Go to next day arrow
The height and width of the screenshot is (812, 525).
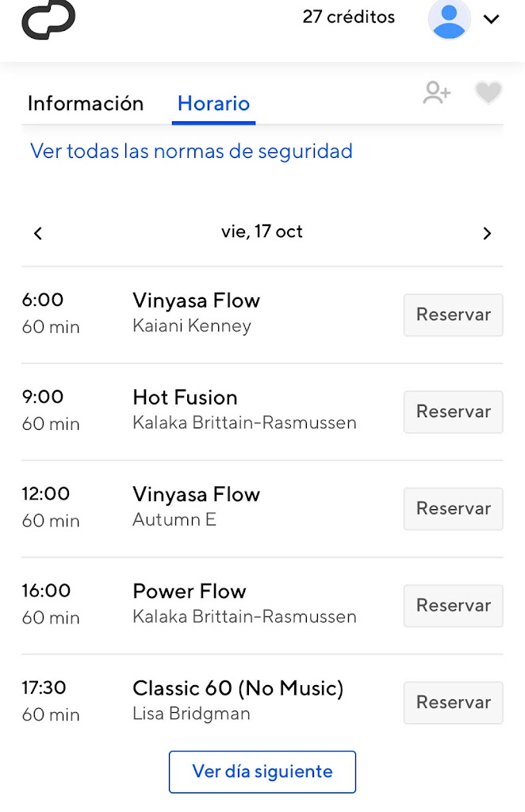[487, 233]
